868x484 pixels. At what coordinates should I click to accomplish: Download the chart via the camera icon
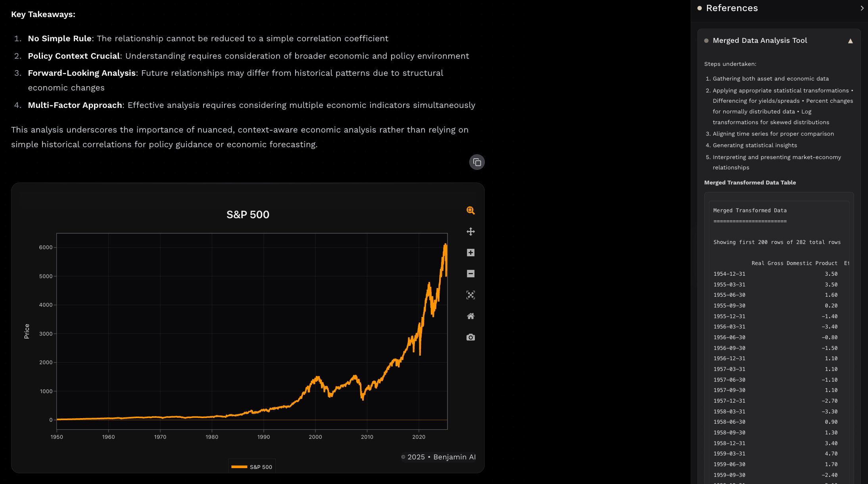[470, 337]
